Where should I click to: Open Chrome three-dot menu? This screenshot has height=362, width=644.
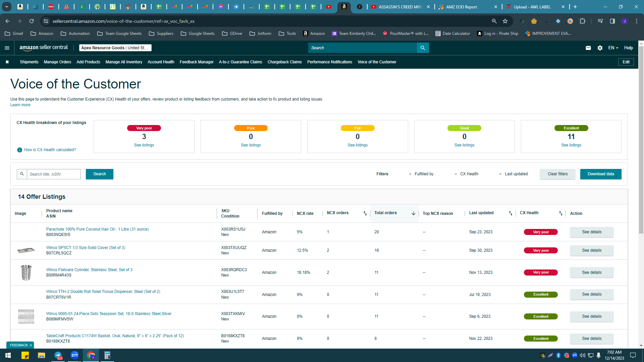coord(637,21)
